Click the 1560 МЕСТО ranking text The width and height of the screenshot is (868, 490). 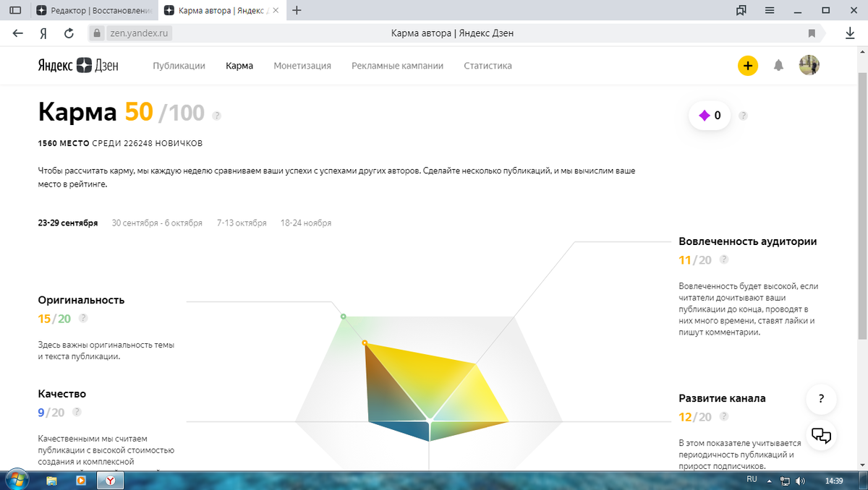tap(64, 143)
